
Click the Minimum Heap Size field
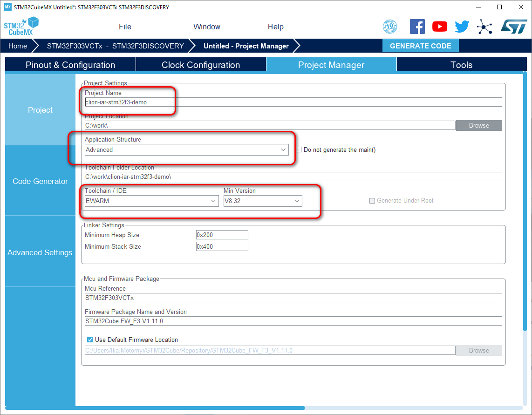[x=222, y=235]
